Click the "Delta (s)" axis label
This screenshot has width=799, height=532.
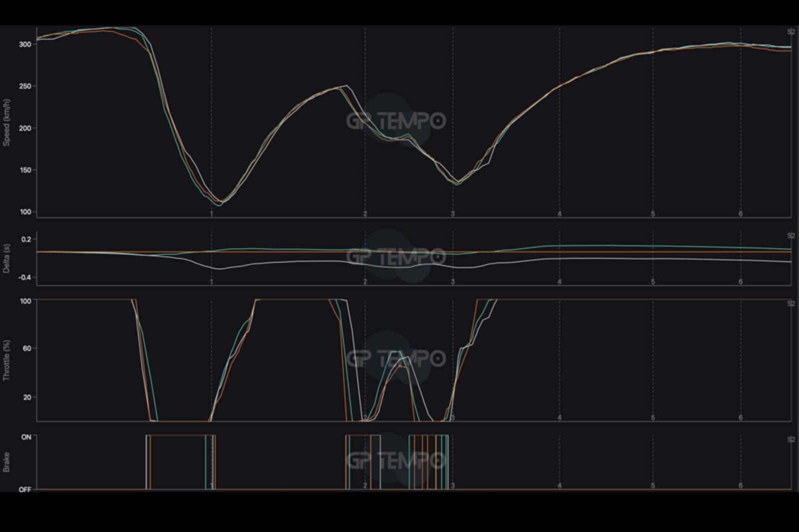[6, 258]
